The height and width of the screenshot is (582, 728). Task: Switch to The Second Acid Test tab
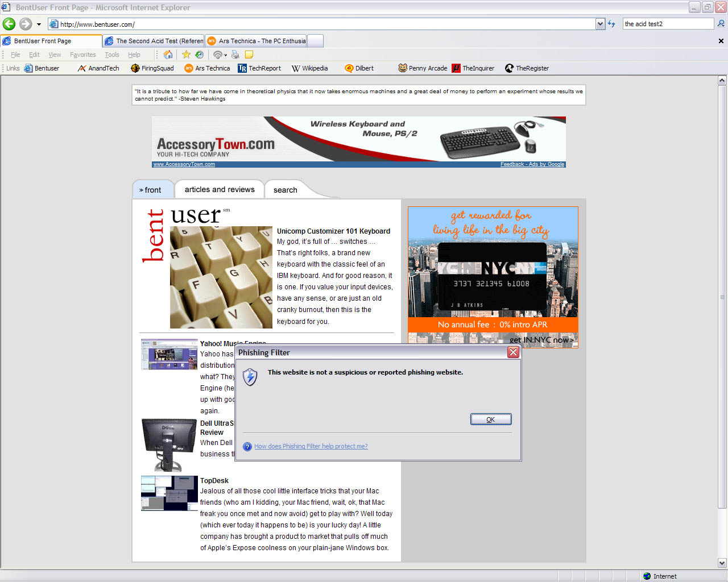(x=154, y=41)
